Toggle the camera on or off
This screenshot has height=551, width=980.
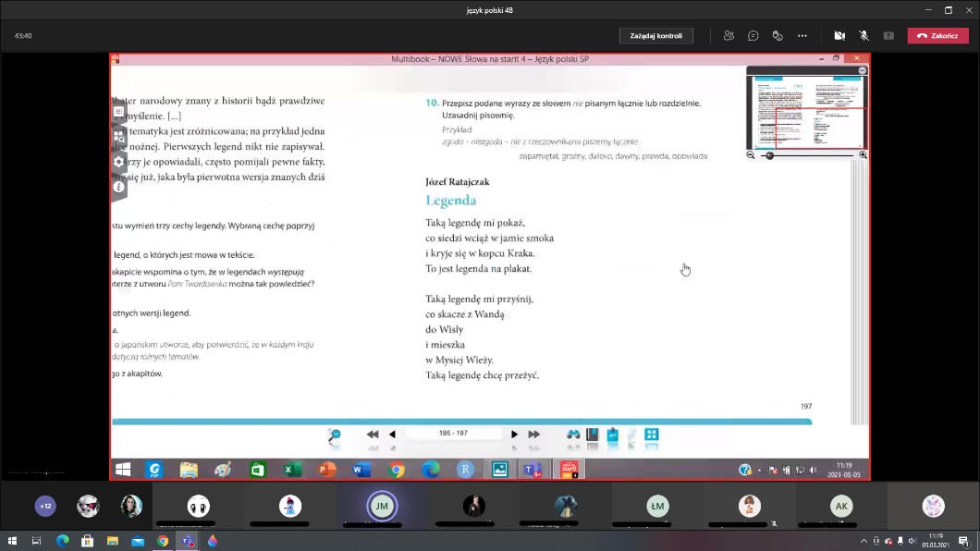pyautogui.click(x=839, y=36)
